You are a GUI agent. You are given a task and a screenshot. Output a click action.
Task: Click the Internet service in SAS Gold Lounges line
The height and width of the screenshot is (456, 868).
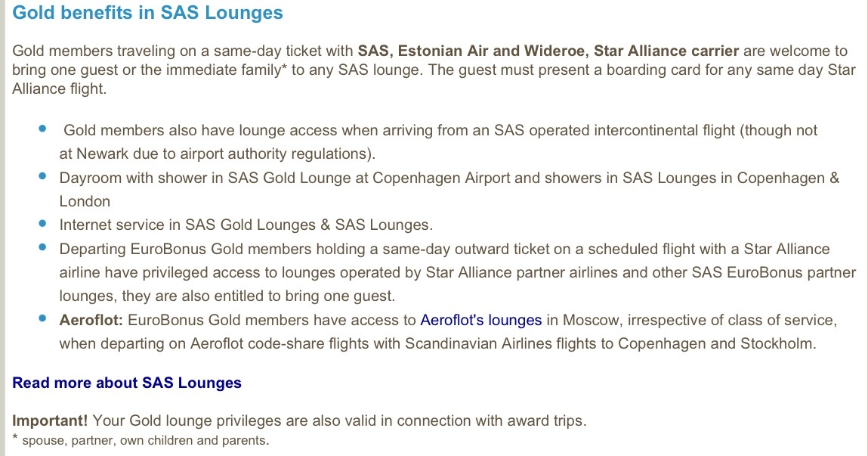click(246, 225)
